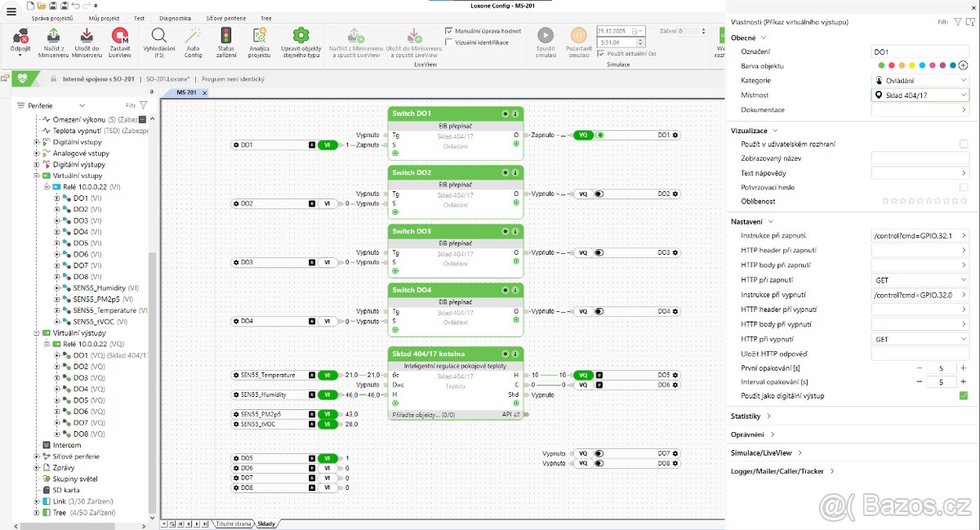Click Načíst z Miniserveru icon
Viewport: 980px width, 530px height.
tap(53, 36)
